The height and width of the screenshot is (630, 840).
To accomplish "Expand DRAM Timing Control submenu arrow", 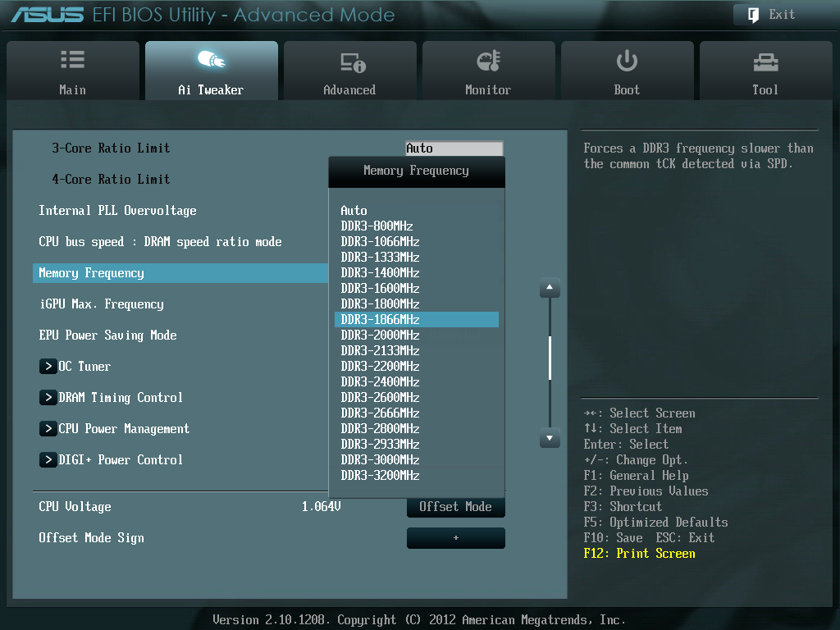I will coord(48,398).
